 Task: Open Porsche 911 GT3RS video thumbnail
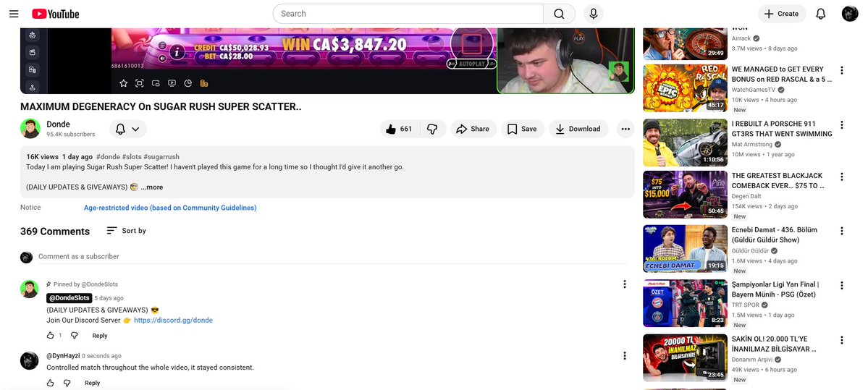685,143
